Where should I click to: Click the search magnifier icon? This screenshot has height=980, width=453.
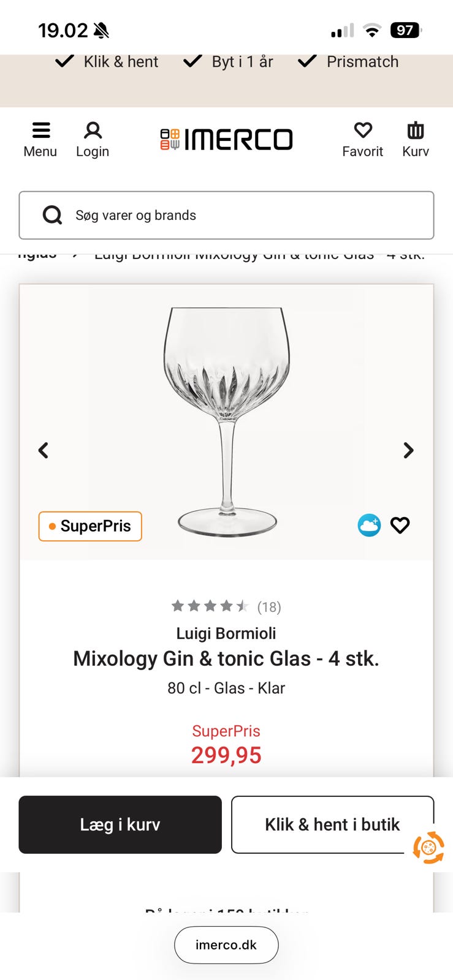[x=53, y=215]
